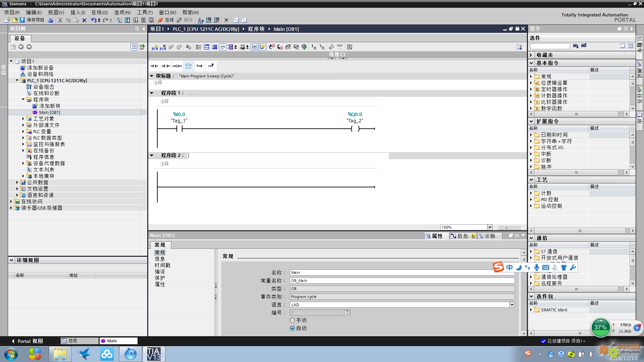The width and height of the screenshot is (644, 362).
Task: Select 保护 in properties navigation
Action: [160, 278]
